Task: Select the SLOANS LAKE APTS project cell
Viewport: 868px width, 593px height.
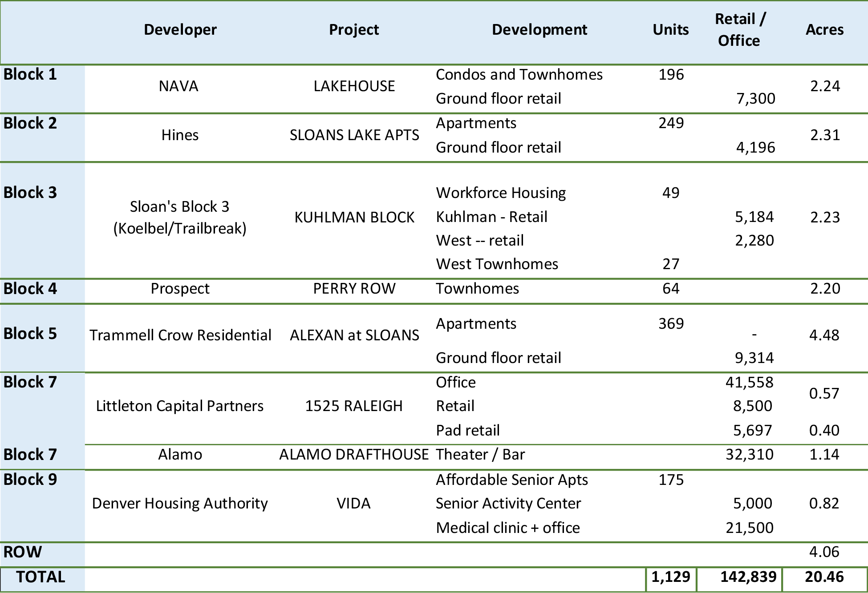Action: pos(354,135)
